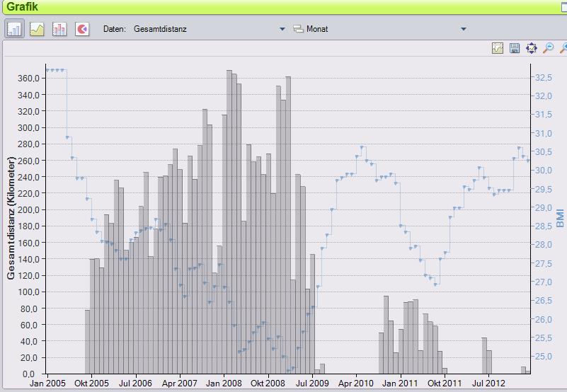Click the Gesamtdistanz (Kilometer) left axis label
The height and width of the screenshot is (392, 567).
click(x=11, y=218)
